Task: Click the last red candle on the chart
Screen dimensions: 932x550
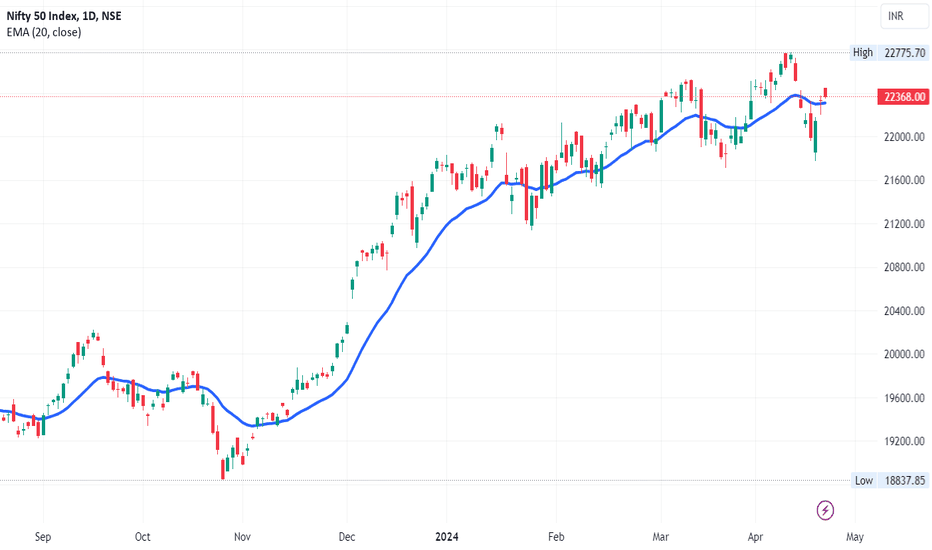Action: pyautogui.click(x=826, y=92)
